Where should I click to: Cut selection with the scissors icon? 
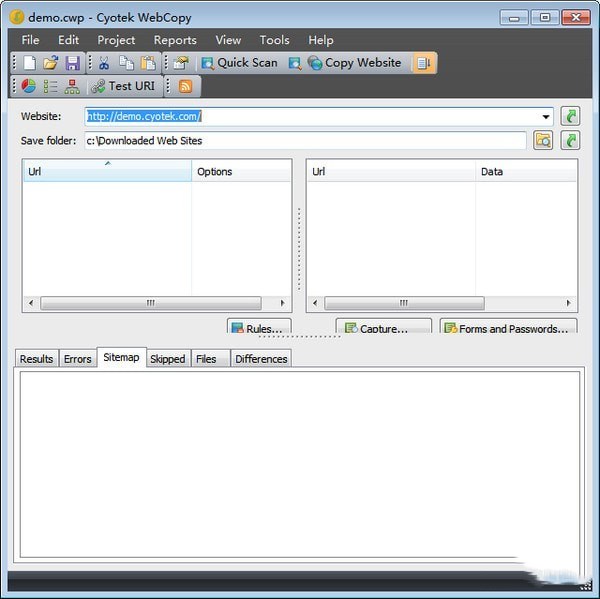pyautogui.click(x=104, y=63)
